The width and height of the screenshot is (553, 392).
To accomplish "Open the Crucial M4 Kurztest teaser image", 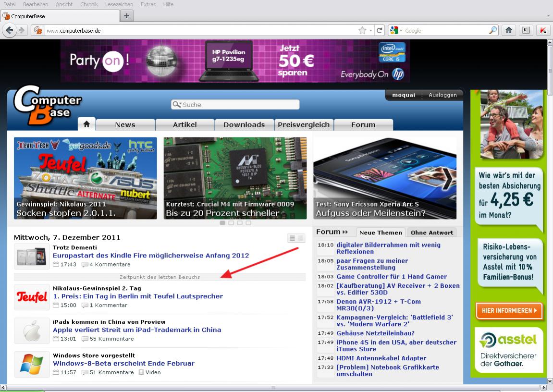I will (235, 178).
